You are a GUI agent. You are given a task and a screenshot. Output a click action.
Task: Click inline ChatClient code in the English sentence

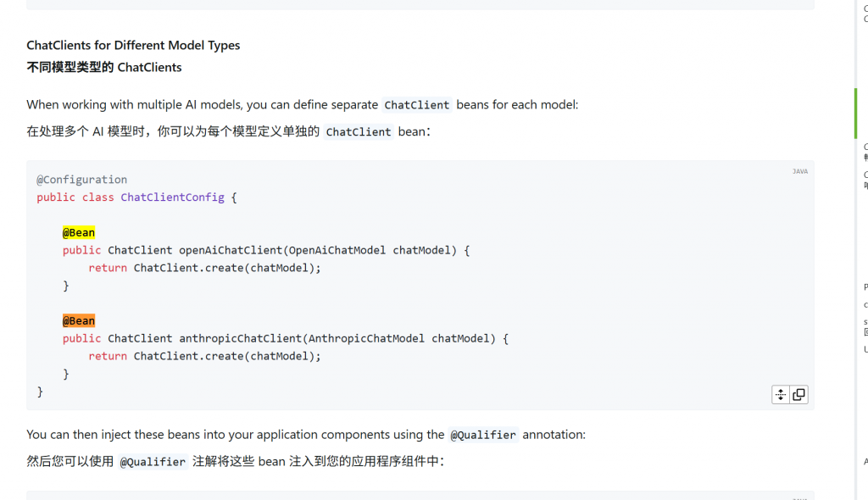tap(417, 105)
